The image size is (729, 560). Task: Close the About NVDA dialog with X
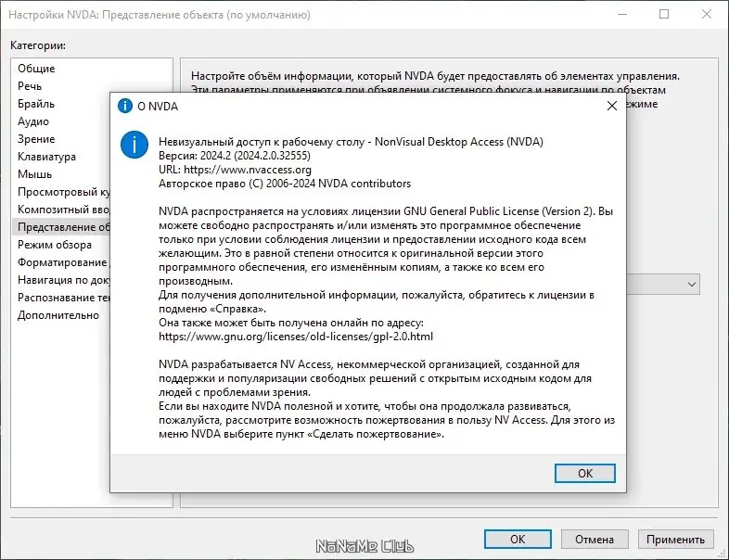click(x=612, y=106)
